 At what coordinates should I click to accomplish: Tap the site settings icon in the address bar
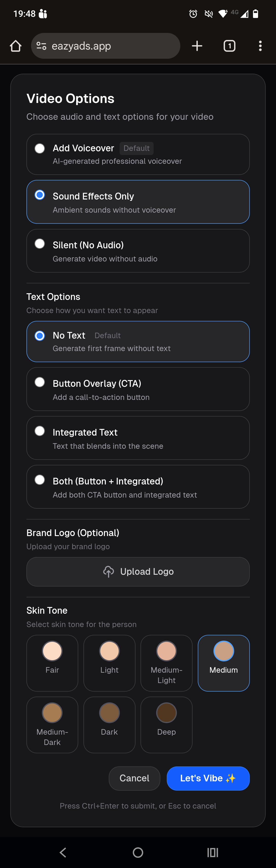(x=41, y=46)
